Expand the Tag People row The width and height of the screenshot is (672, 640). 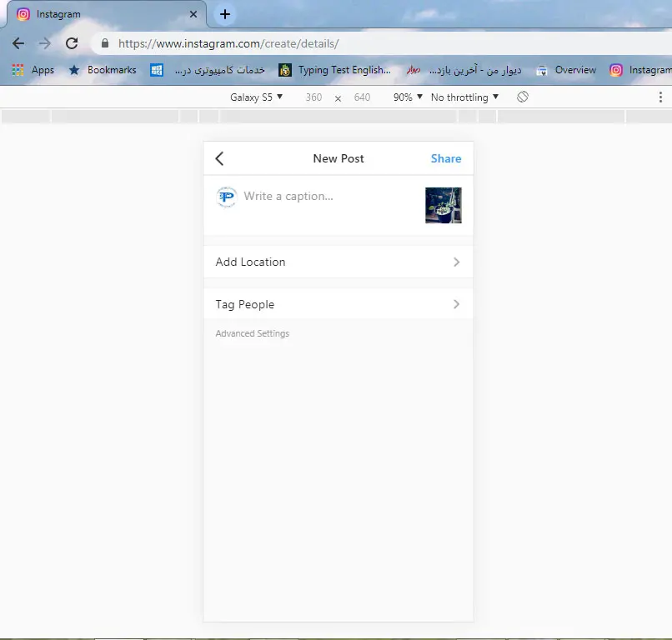338,304
